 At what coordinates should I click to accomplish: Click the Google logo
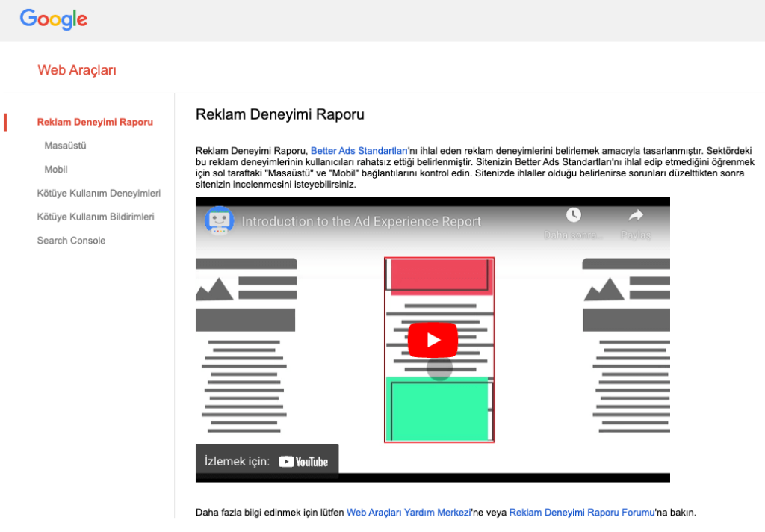tap(54, 19)
